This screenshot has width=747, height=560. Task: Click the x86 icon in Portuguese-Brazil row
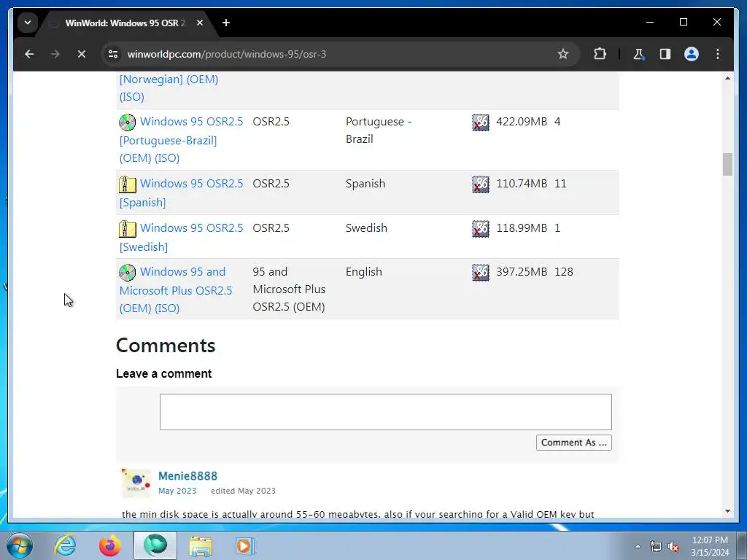point(481,122)
